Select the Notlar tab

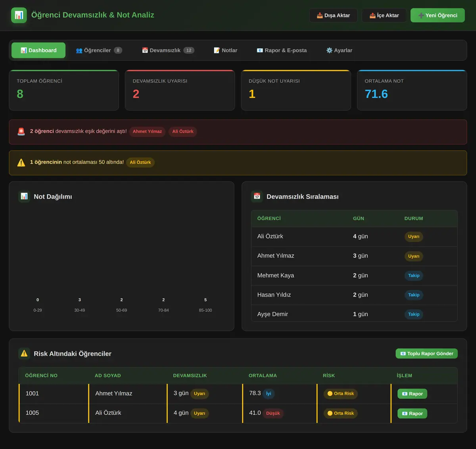coord(225,50)
